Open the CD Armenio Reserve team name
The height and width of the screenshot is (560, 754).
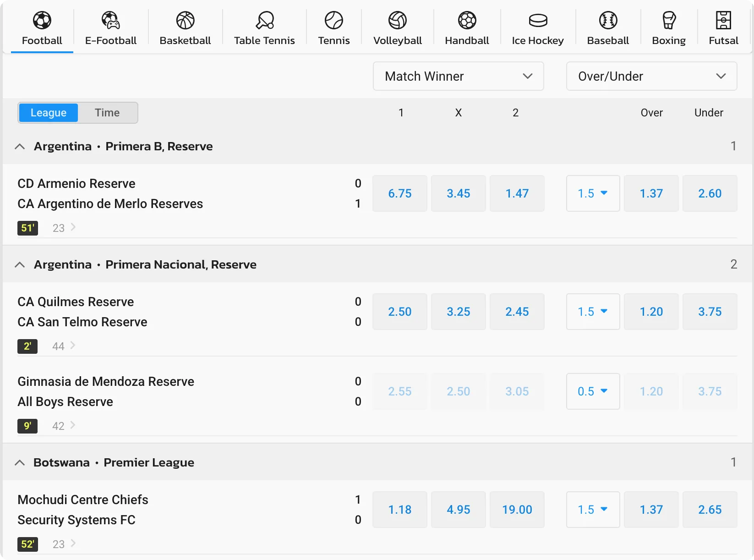coord(76,183)
